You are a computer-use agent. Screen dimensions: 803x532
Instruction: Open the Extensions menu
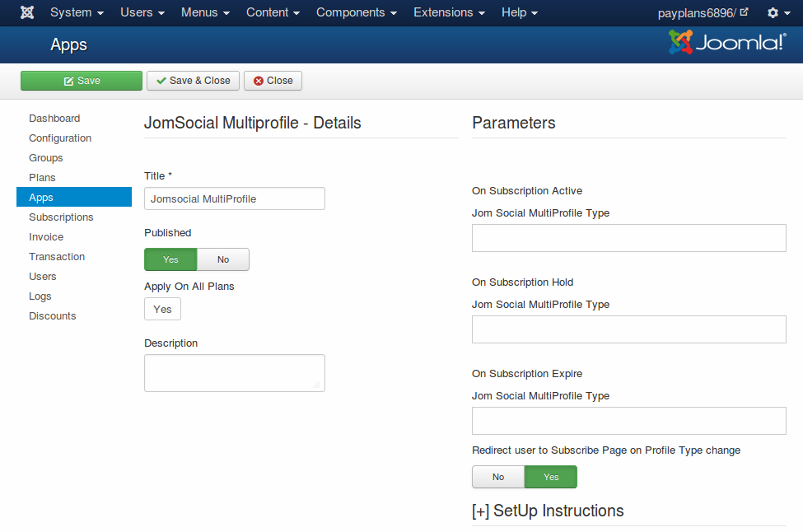449,12
